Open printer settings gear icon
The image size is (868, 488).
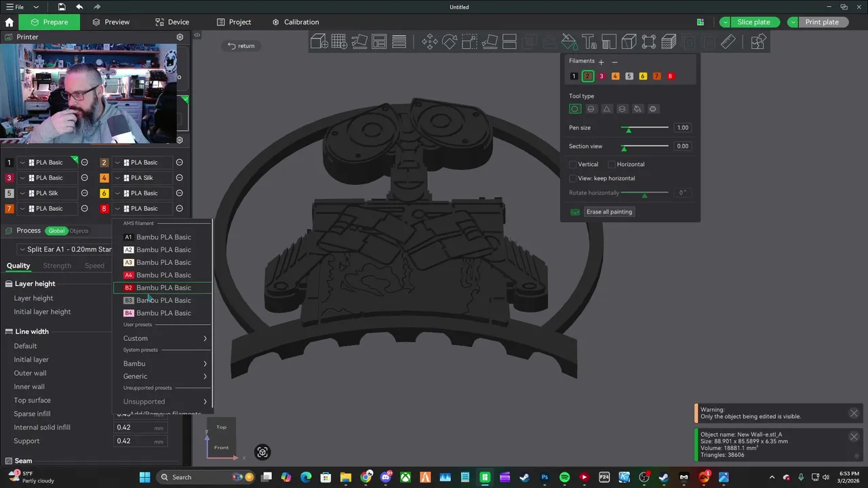[180, 37]
